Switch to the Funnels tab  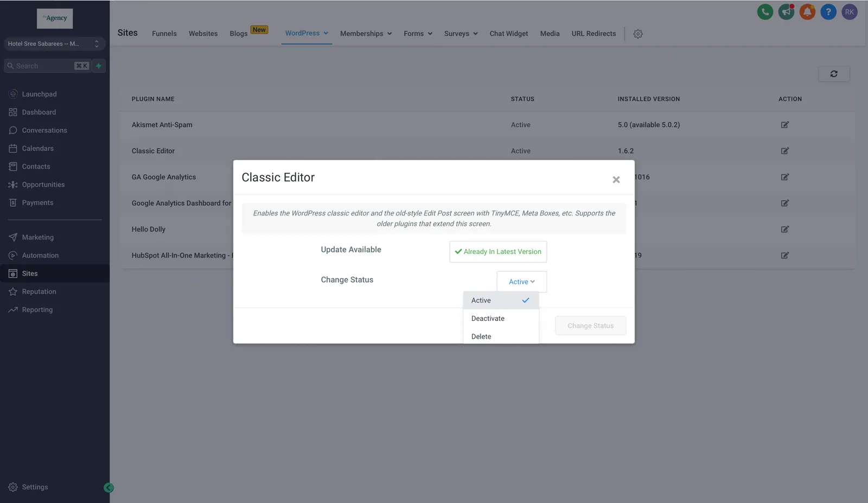(x=164, y=34)
